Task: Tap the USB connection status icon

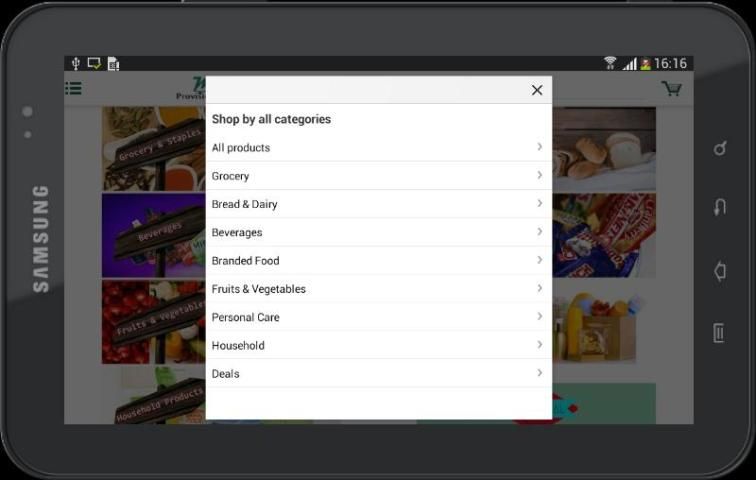Action: tap(76, 63)
